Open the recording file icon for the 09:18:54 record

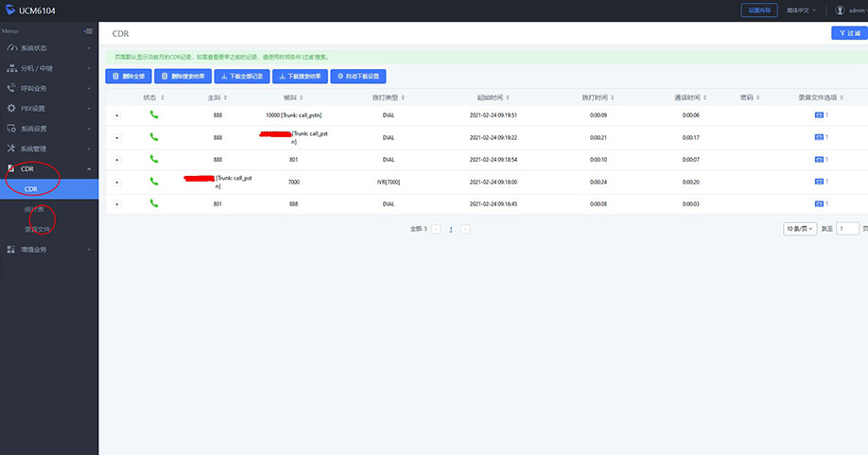(819, 160)
